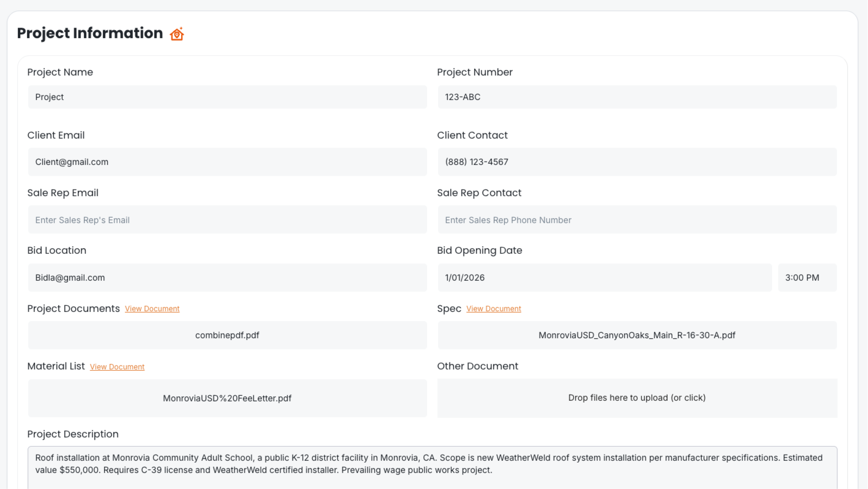Select the Bid Location field showing Bidla@gmail.com
The width and height of the screenshot is (868, 489).
coord(227,277)
